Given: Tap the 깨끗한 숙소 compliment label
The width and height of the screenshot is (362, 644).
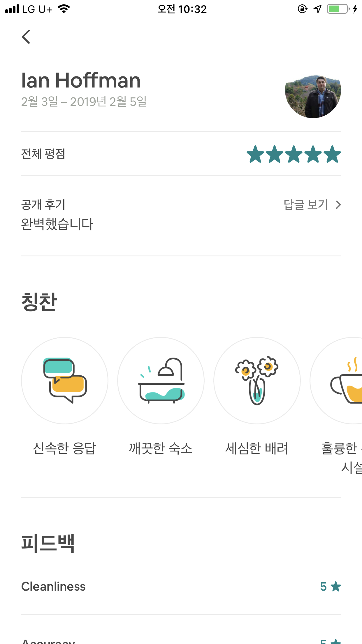Looking at the screenshot, I should tap(161, 448).
